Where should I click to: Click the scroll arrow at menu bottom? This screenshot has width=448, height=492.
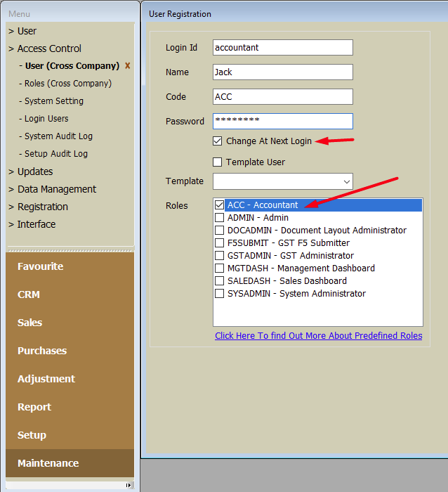129,485
